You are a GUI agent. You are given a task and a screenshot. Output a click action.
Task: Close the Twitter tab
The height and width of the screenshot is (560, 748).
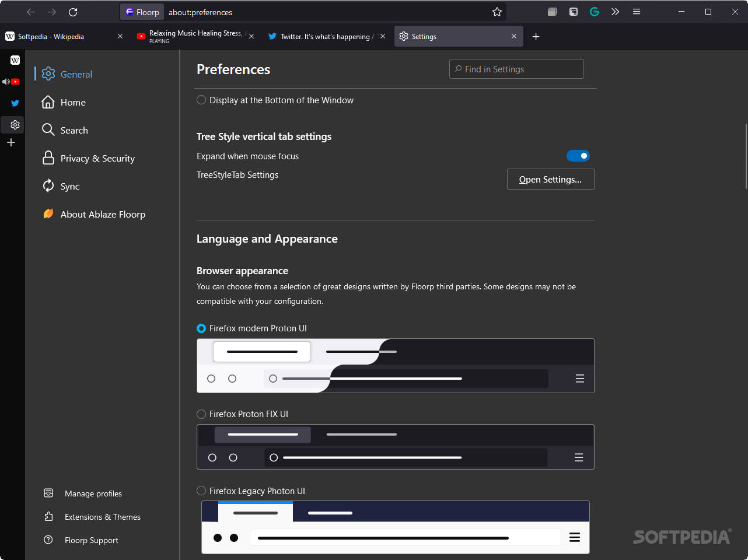tap(383, 36)
